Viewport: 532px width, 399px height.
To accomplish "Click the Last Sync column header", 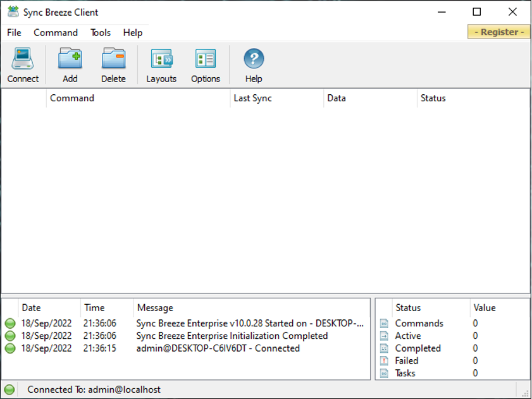I will (x=277, y=99).
